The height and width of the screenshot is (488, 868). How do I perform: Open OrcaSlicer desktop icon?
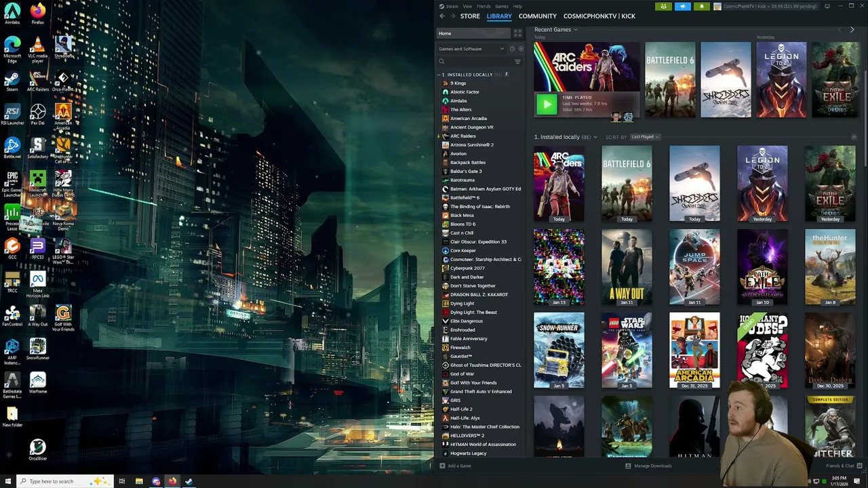point(38,450)
